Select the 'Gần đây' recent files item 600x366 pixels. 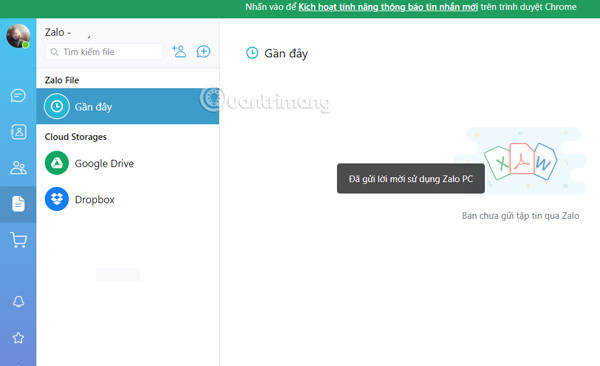127,106
